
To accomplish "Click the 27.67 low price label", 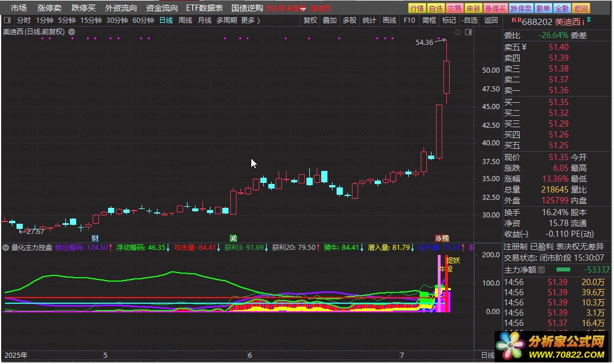I will 35,232.
